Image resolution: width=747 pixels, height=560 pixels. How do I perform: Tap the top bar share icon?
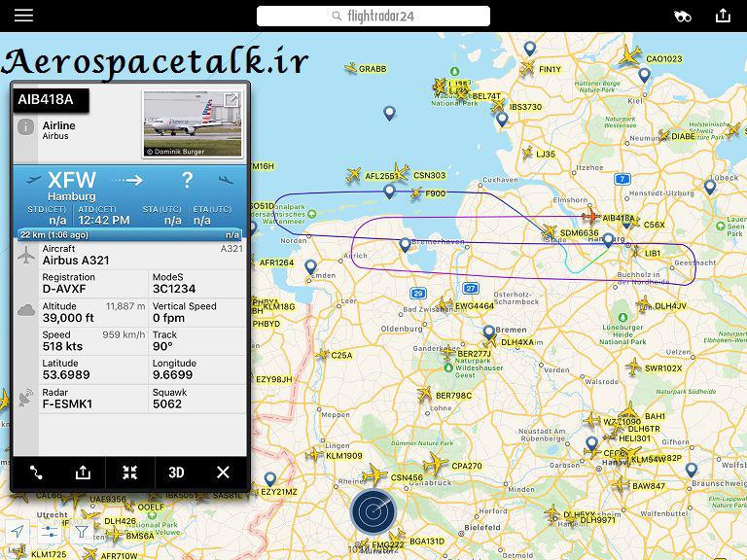click(x=723, y=16)
